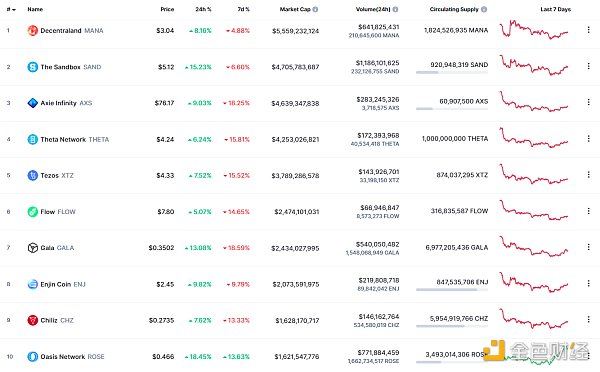Click The Sandbox circulating supply progress bar
The height and width of the screenshot is (372, 600).
tap(452, 72)
